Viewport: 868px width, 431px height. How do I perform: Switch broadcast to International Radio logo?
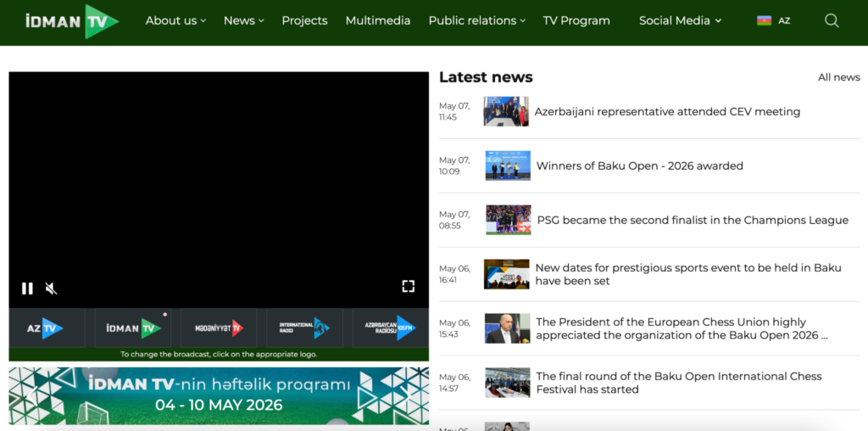point(304,328)
